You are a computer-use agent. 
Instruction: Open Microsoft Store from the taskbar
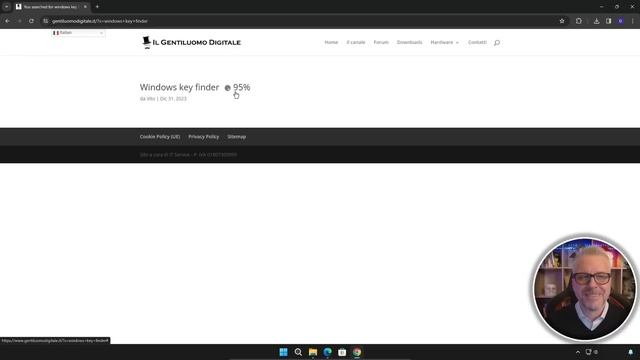[x=342, y=352]
